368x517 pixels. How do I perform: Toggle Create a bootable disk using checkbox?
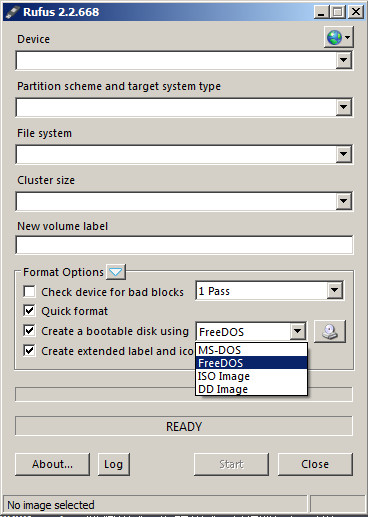click(29, 331)
